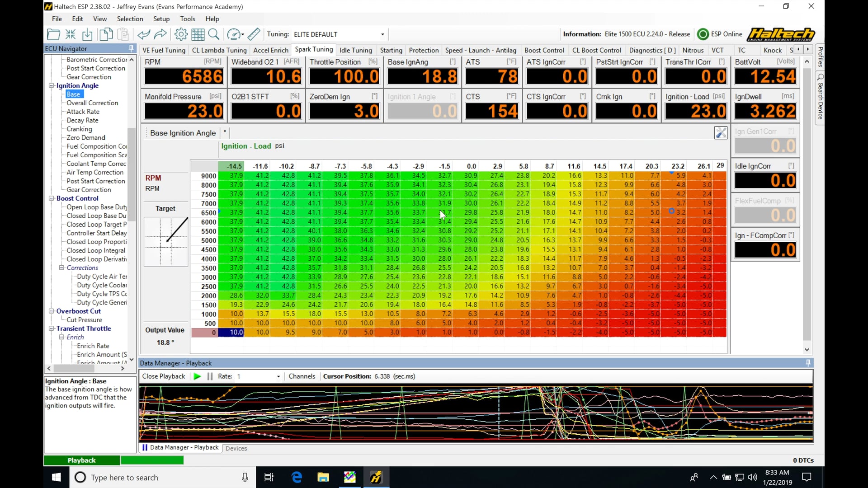Image resolution: width=868 pixels, height=488 pixels.
Task: Click the settings gear toolbar icon
Action: click(x=180, y=34)
